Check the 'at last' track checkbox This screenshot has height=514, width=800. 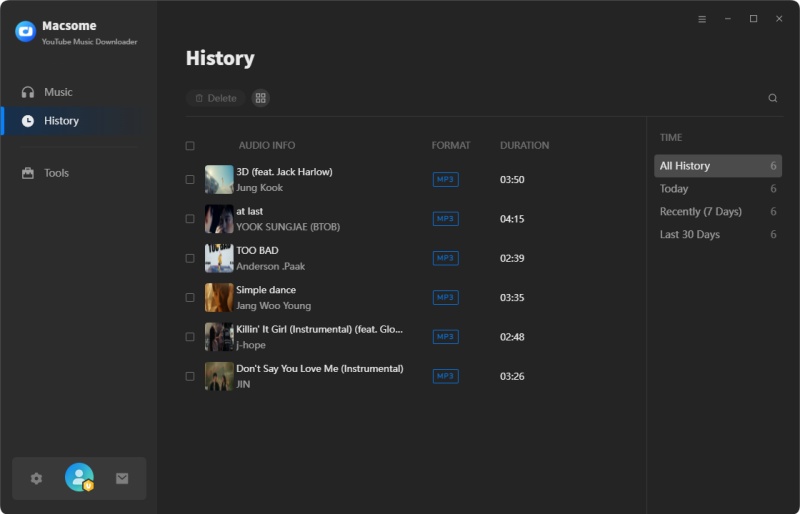click(x=190, y=219)
